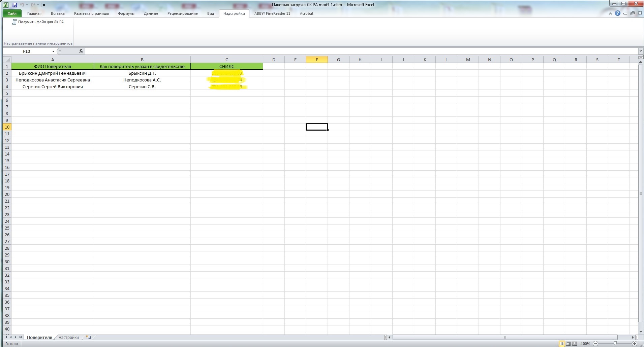The height and width of the screenshot is (347, 644).
Task: Open the Формулы ribbon tab
Action: pos(126,13)
